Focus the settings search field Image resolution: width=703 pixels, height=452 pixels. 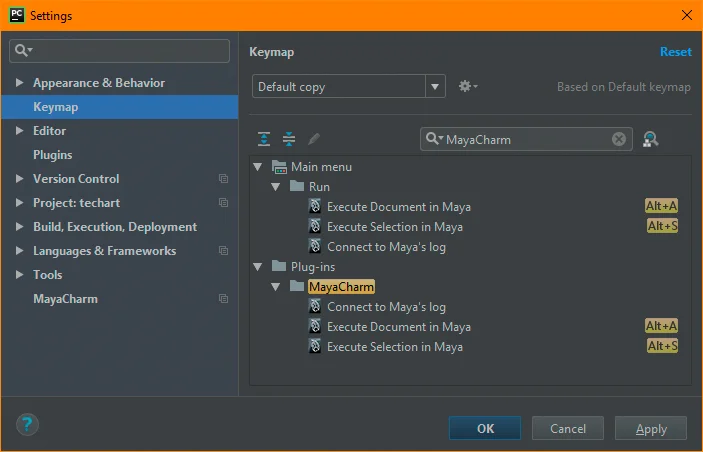click(x=120, y=50)
